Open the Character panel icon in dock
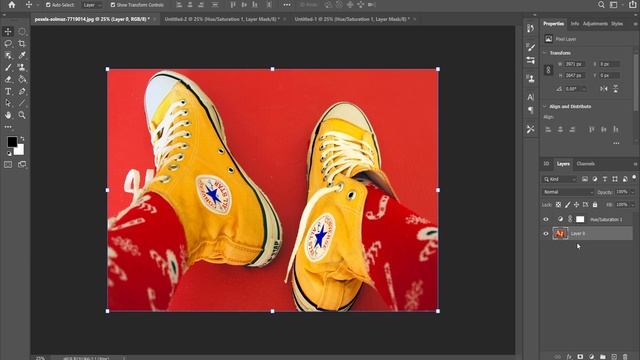The height and width of the screenshot is (360, 640). click(x=531, y=97)
